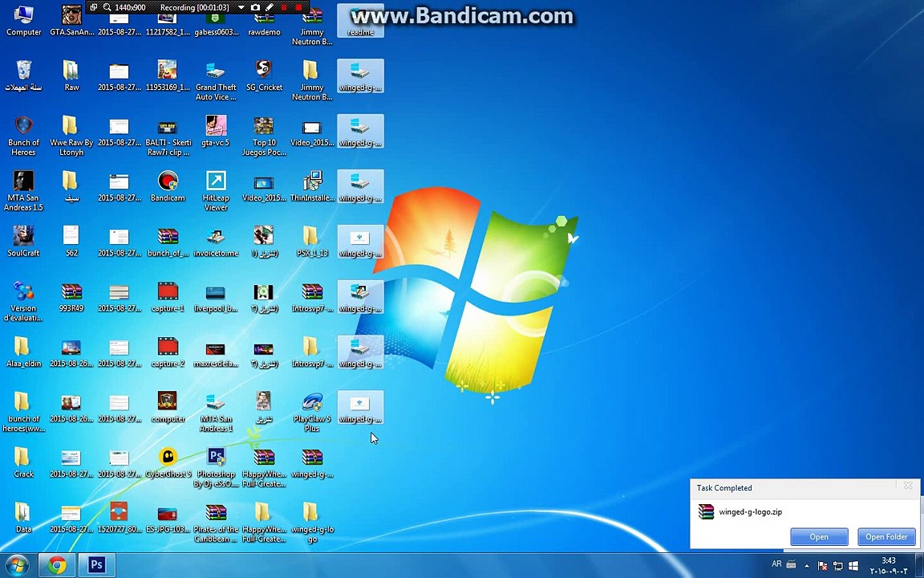Show hidden system tray icons arrow
924x578 pixels.
[x=807, y=566]
